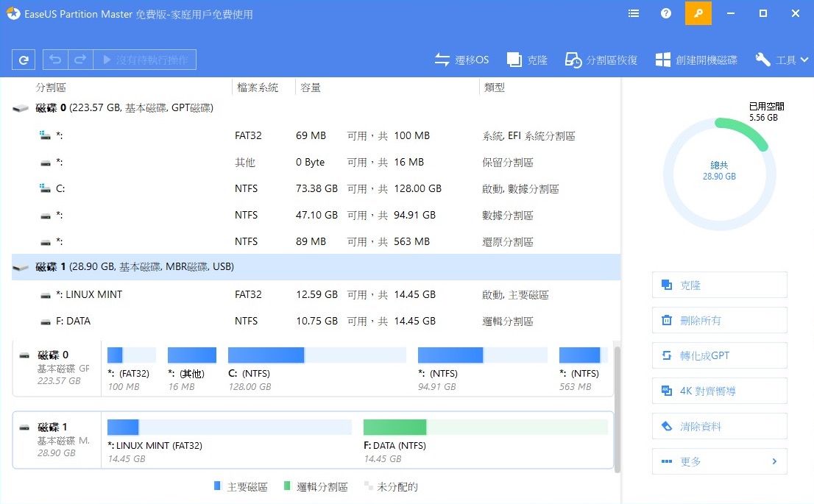This screenshot has width=814, height=504.
Task: Expand the 更多 more options entry
Action: coord(720,461)
